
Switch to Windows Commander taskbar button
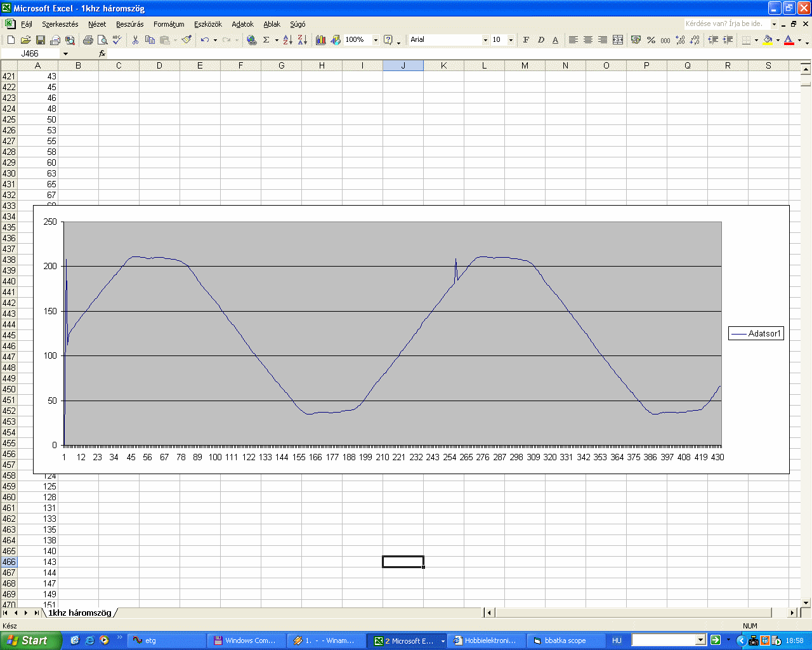(x=246, y=640)
